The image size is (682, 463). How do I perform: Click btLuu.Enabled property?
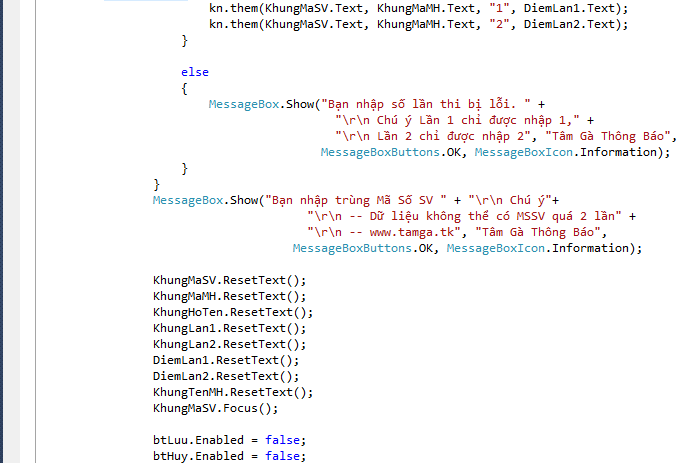[198, 440]
